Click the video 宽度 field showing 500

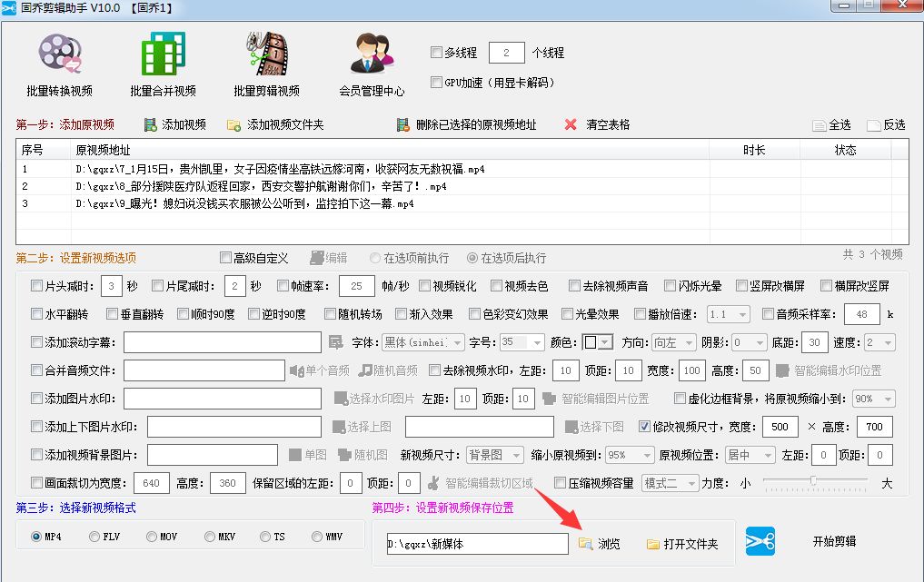pos(780,427)
